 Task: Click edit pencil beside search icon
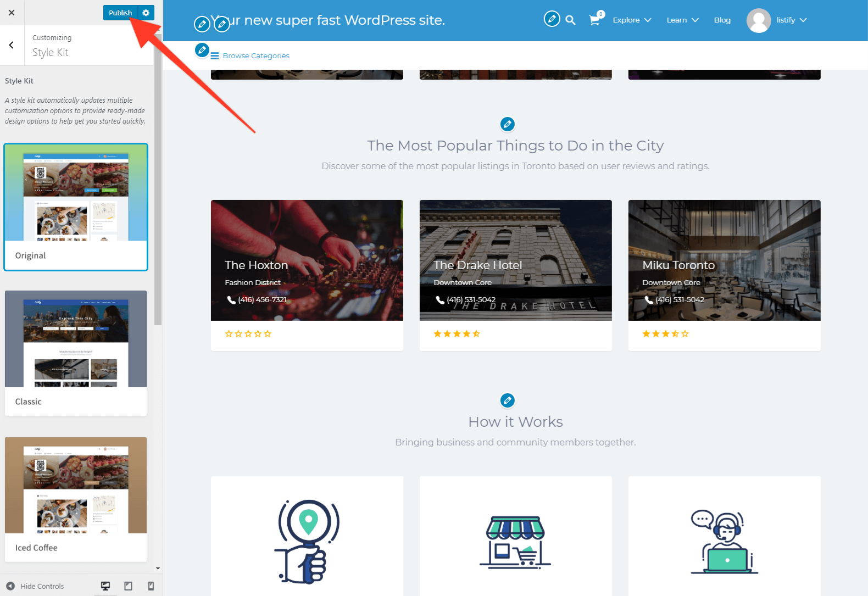[552, 19]
